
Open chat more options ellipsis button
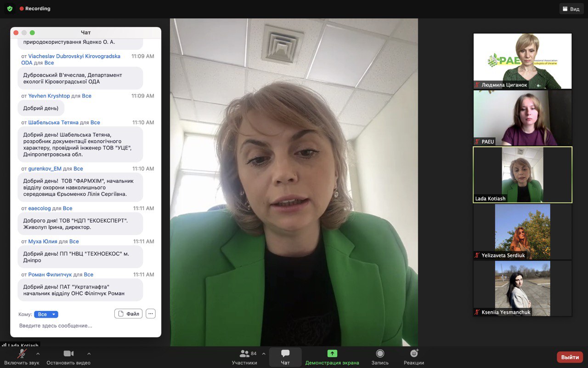[x=151, y=314]
